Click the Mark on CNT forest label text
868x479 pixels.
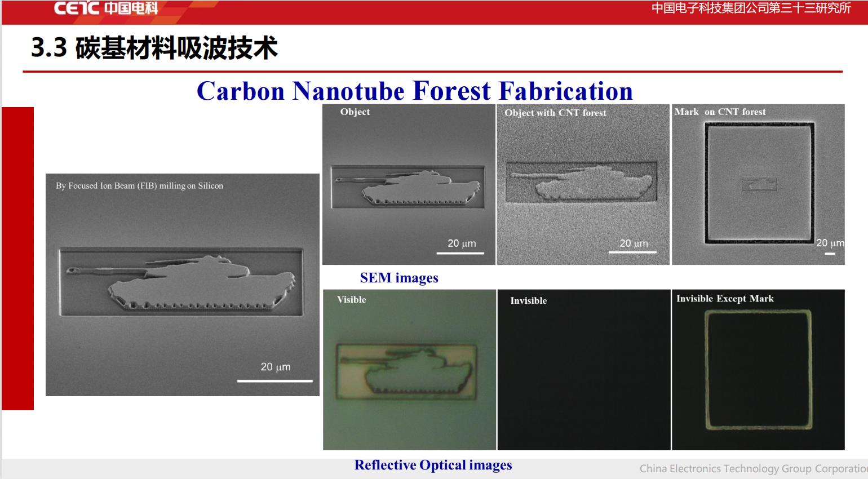720,112
